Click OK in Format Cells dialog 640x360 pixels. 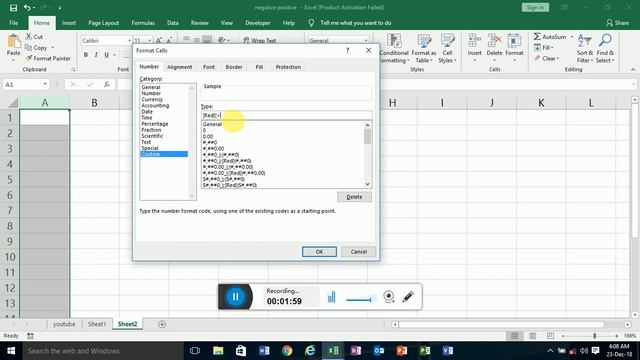[319, 252]
